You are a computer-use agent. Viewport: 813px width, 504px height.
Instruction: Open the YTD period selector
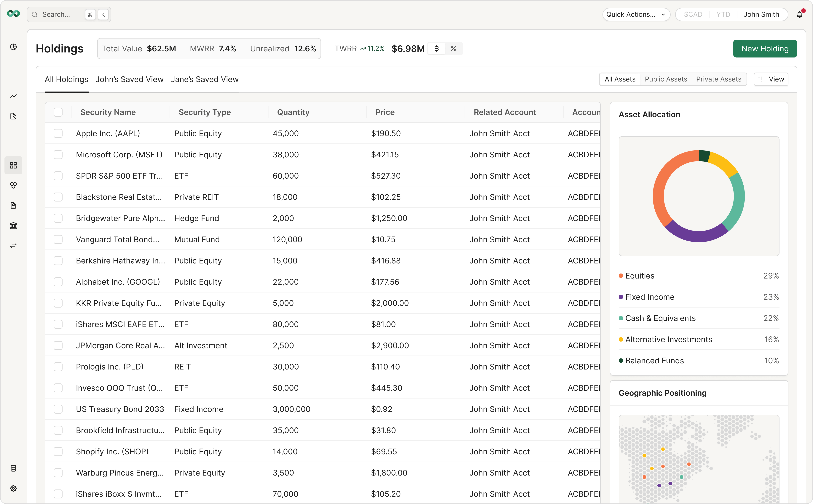pos(723,14)
